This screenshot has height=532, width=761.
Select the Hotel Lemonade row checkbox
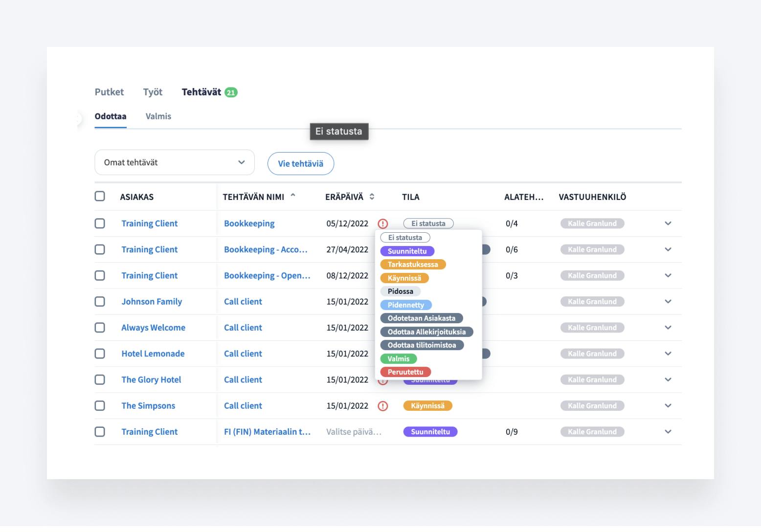tap(100, 354)
